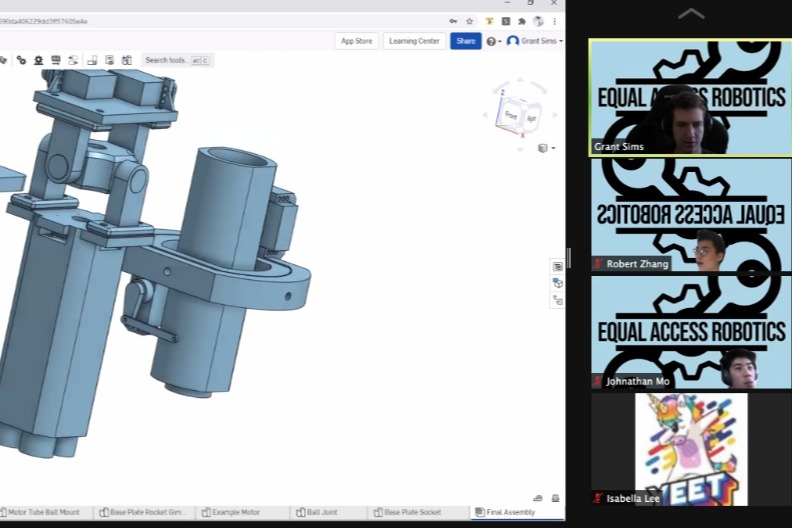This screenshot has width=792, height=528.
Task: Rotate view down with bottom arrow
Action: (x=520, y=150)
